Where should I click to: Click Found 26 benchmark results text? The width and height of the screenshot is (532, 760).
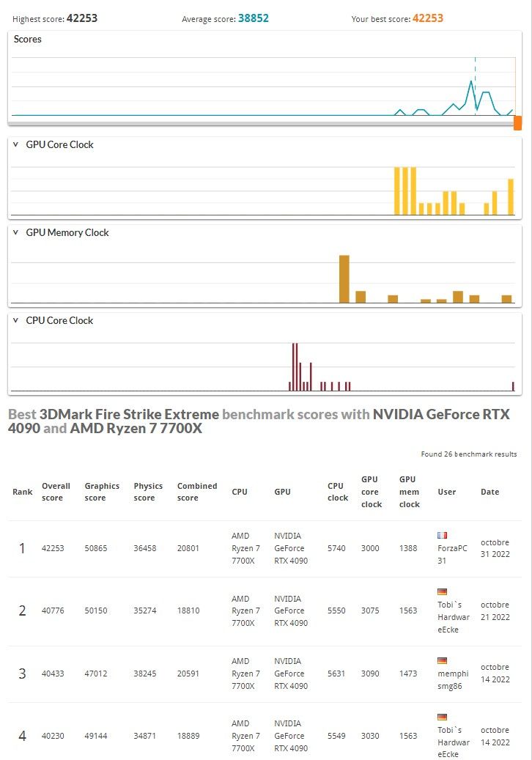[468, 454]
